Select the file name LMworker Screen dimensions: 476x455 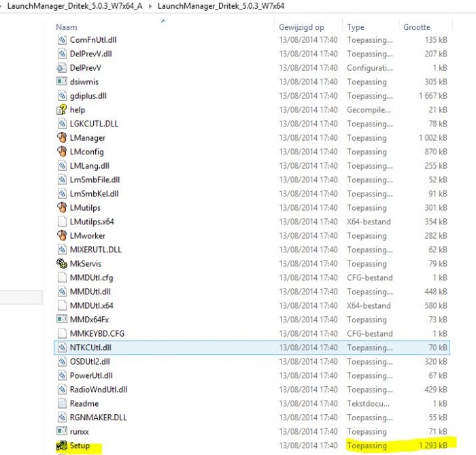click(88, 235)
